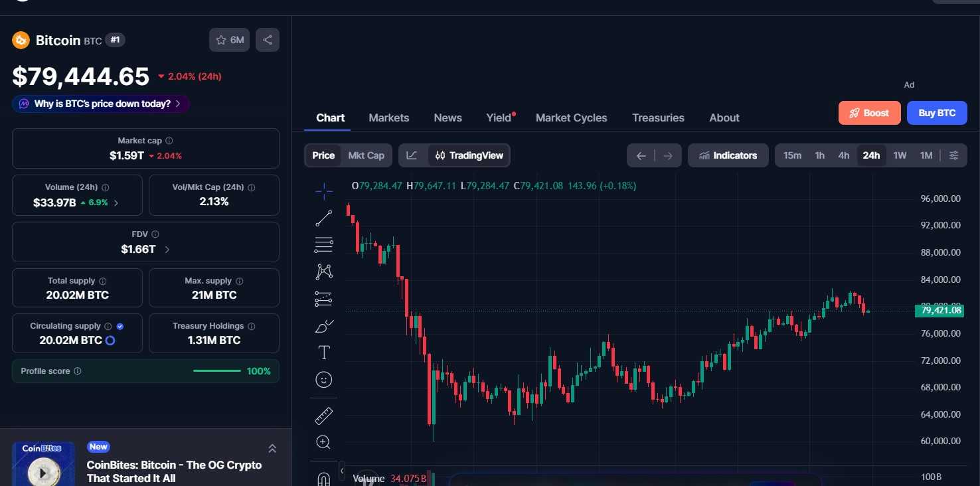This screenshot has height=486, width=980.
Task: Select the ruler measure tool
Action: 324,416
